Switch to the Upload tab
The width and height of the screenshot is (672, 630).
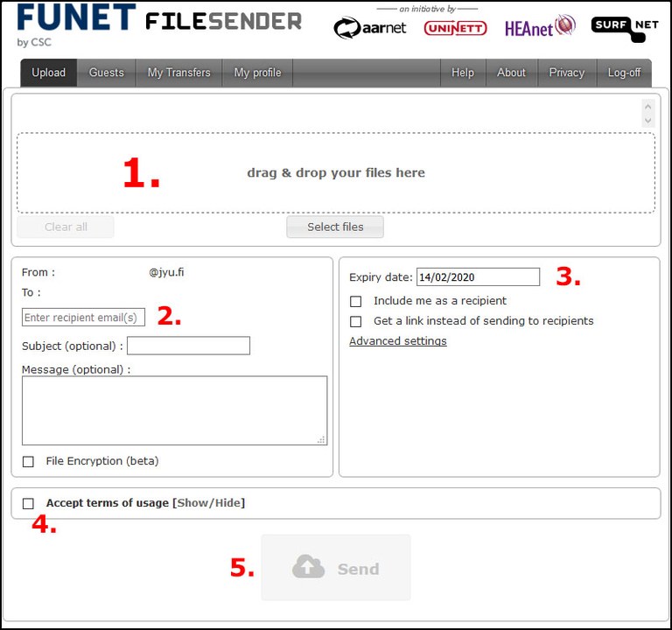48,73
